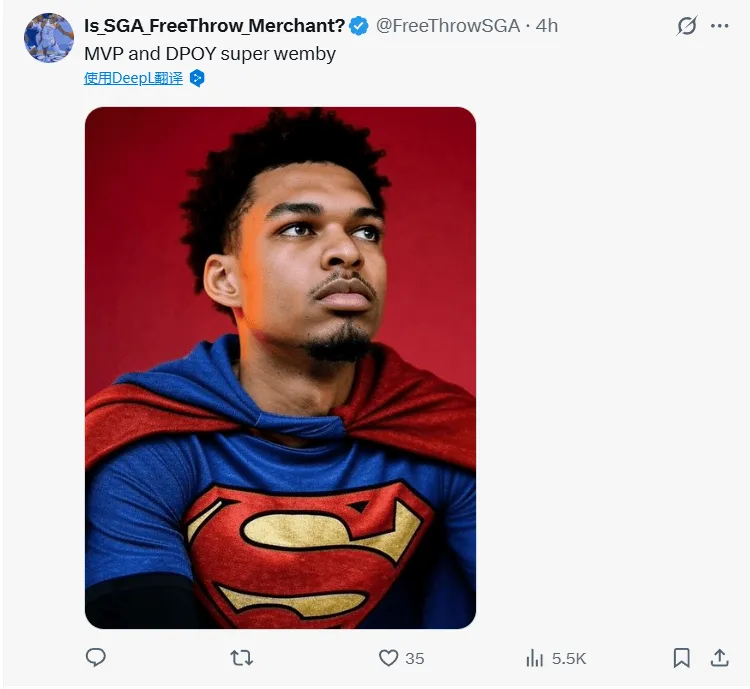The width and height of the screenshot is (750, 689).
Task: Open the Superman costume photo
Action: 280,300
